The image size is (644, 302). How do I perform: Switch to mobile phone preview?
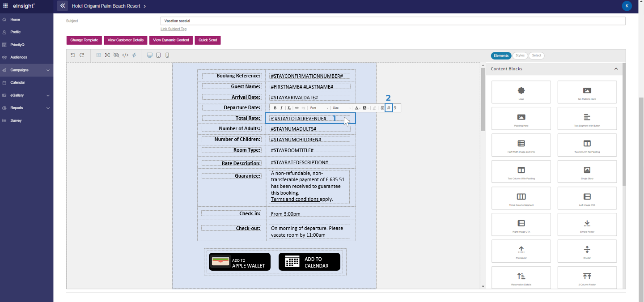coord(167,55)
